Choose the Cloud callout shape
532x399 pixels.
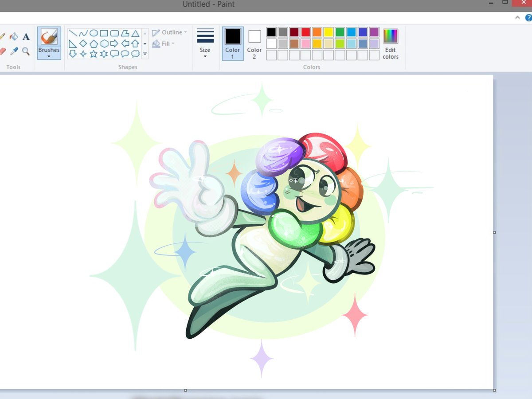[135, 54]
